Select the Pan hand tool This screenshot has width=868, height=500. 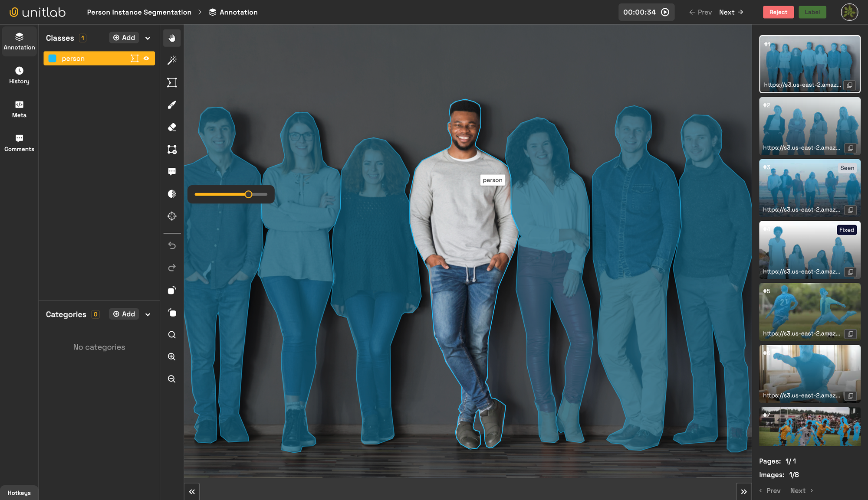tap(172, 38)
